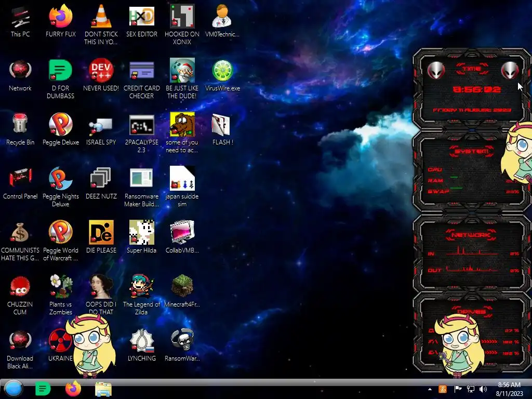Select the Minecraft4Fr block icon
The height and width of the screenshot is (399, 532).
pyautogui.click(x=182, y=291)
